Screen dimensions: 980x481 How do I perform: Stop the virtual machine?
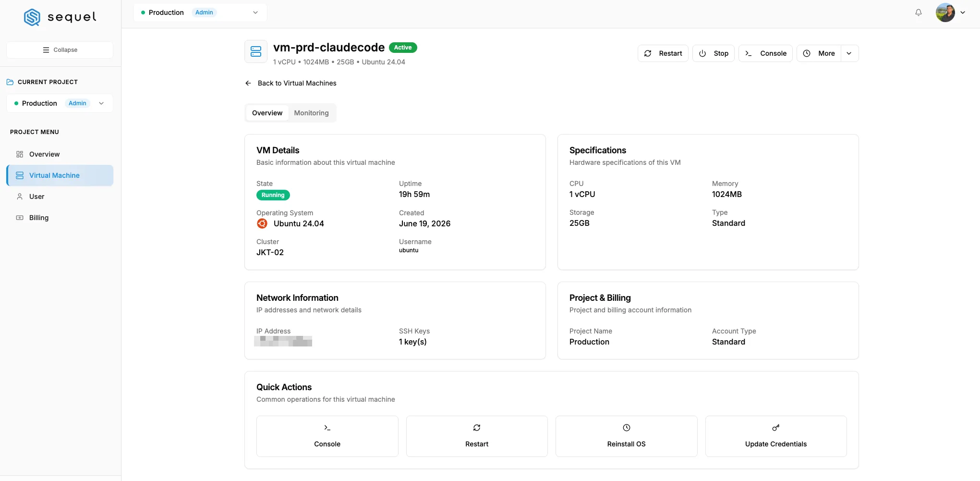tap(713, 53)
